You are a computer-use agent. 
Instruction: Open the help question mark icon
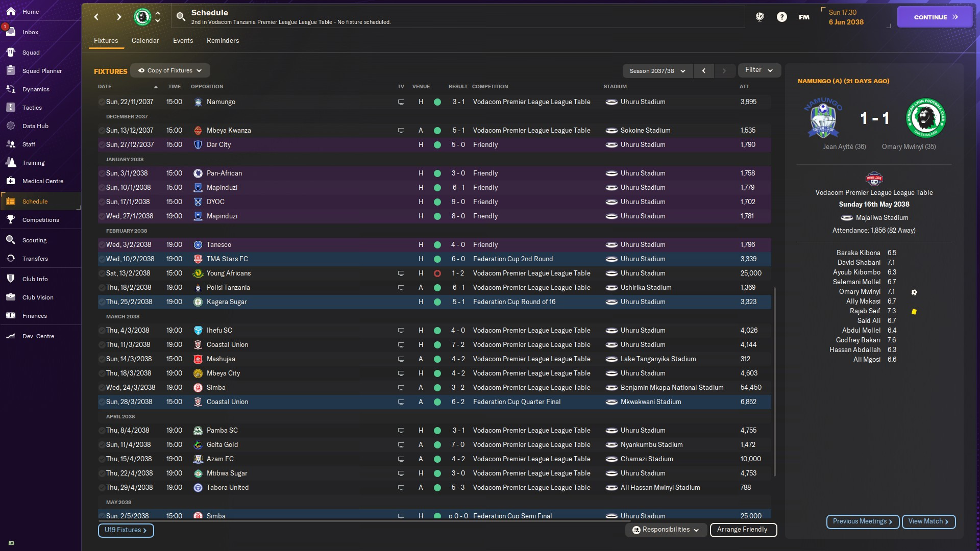(781, 17)
